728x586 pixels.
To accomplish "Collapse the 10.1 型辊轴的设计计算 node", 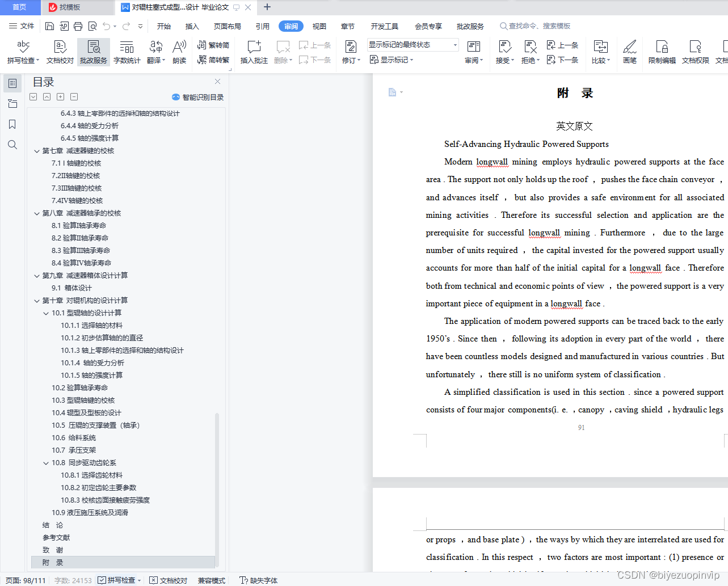I will (x=46, y=313).
